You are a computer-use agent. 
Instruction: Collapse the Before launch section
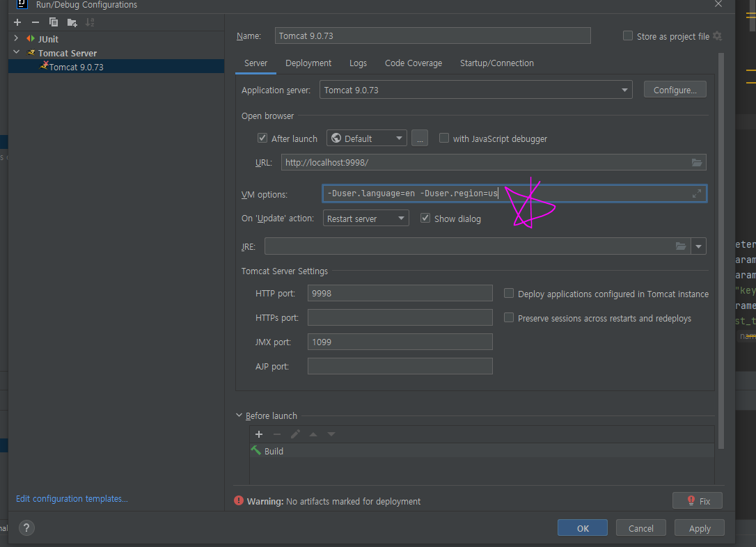(239, 415)
